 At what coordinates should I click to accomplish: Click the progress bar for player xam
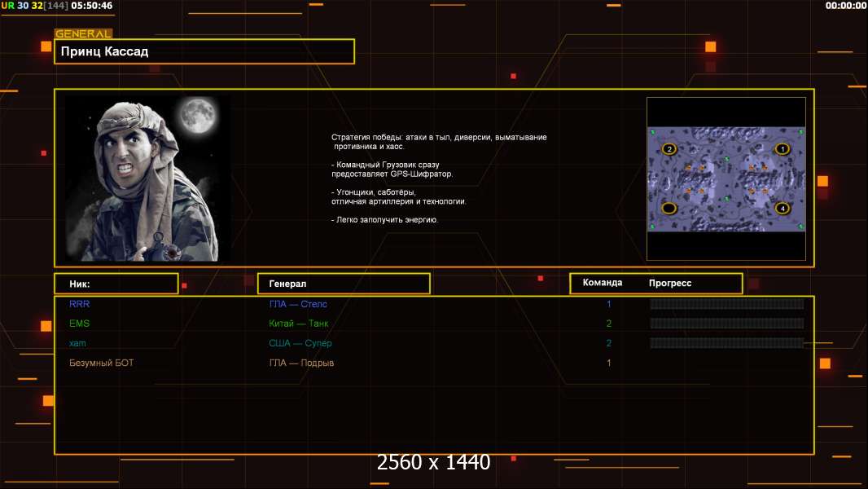click(x=726, y=343)
